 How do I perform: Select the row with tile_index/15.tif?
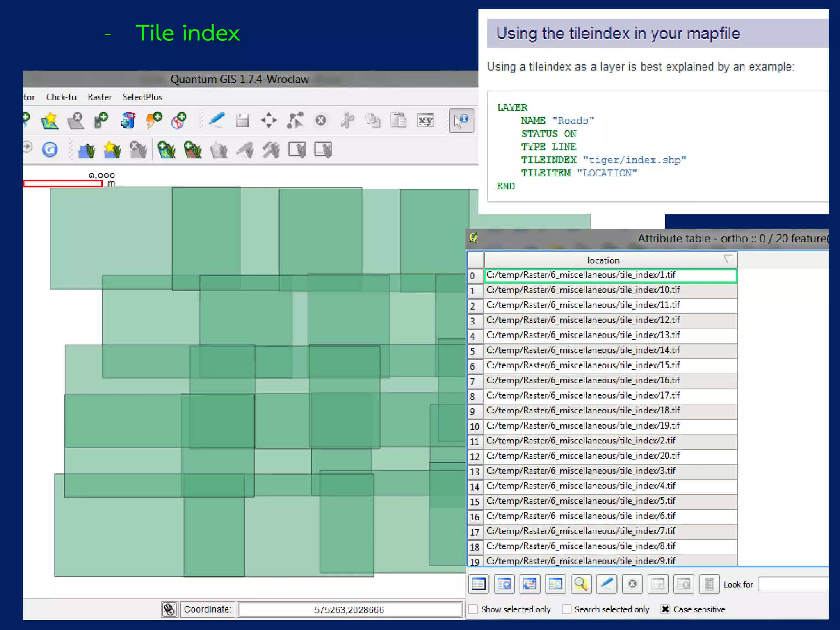coord(611,365)
